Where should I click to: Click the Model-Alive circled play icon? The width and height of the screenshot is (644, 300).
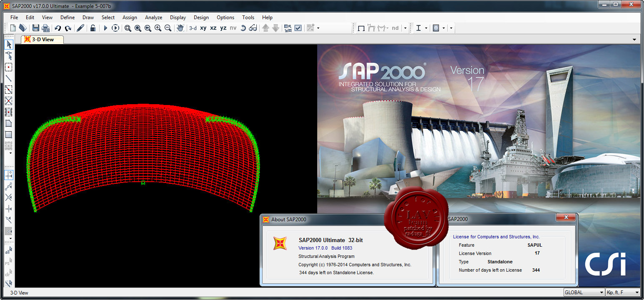(x=115, y=28)
